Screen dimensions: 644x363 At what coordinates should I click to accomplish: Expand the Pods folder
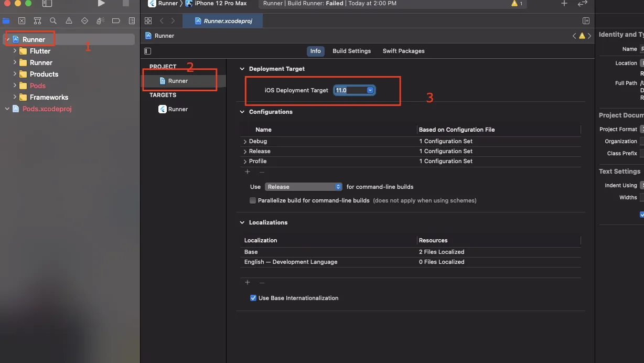point(15,86)
